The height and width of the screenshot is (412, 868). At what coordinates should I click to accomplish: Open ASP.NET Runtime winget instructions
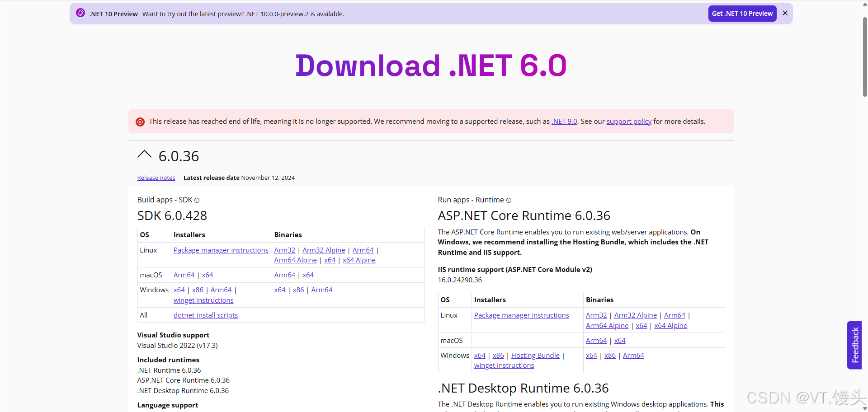(504, 365)
